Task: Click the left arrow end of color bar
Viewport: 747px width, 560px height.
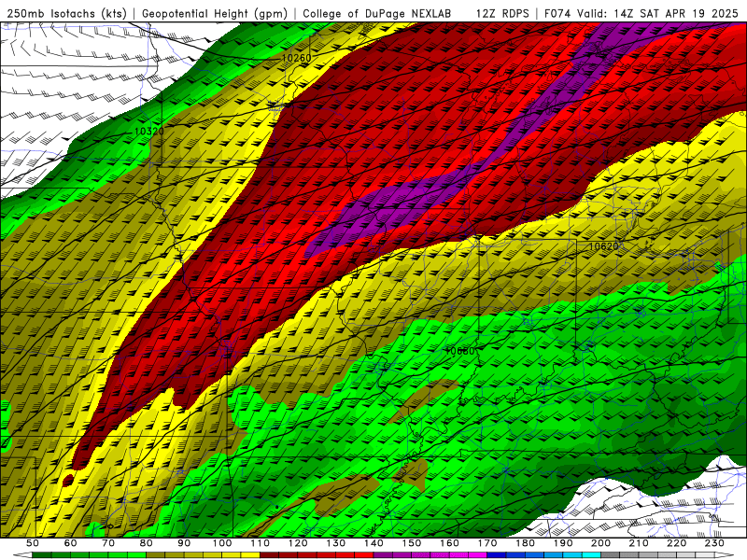Action: coord(22,555)
